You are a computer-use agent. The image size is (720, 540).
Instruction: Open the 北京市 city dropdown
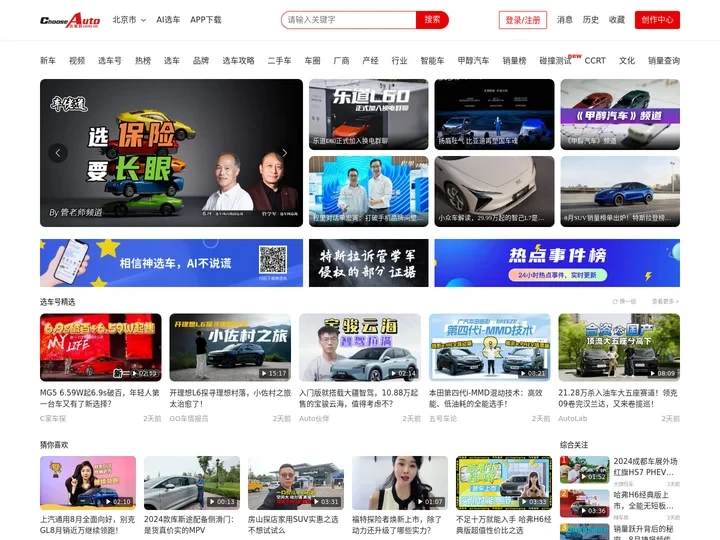(129, 20)
